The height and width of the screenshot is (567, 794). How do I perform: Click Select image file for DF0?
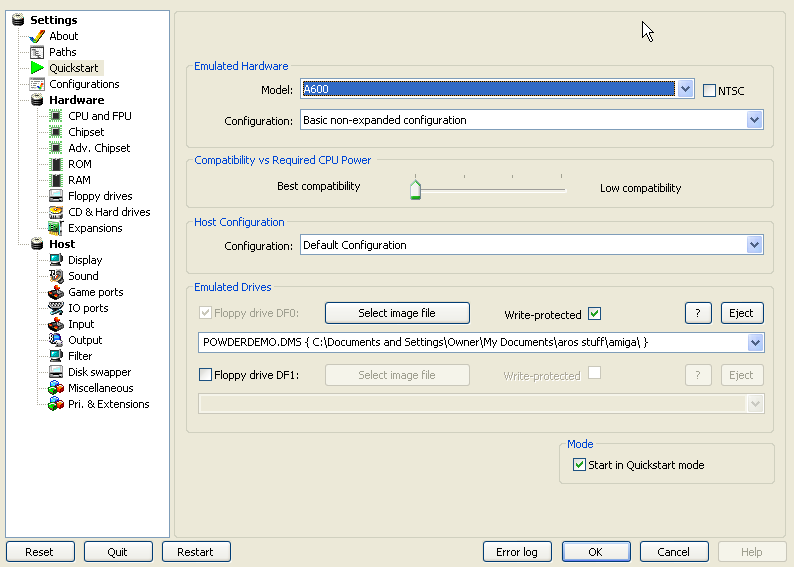[x=397, y=313]
